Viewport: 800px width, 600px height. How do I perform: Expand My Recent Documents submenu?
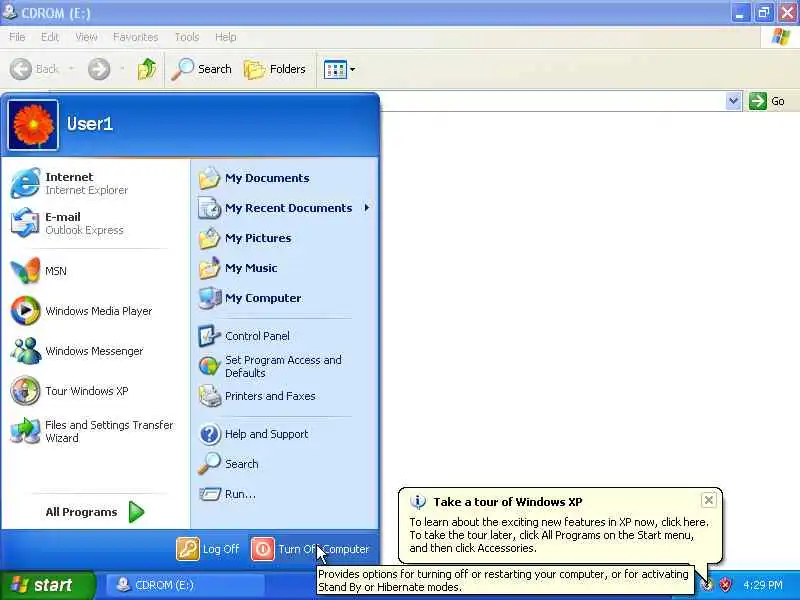pyautogui.click(x=285, y=208)
